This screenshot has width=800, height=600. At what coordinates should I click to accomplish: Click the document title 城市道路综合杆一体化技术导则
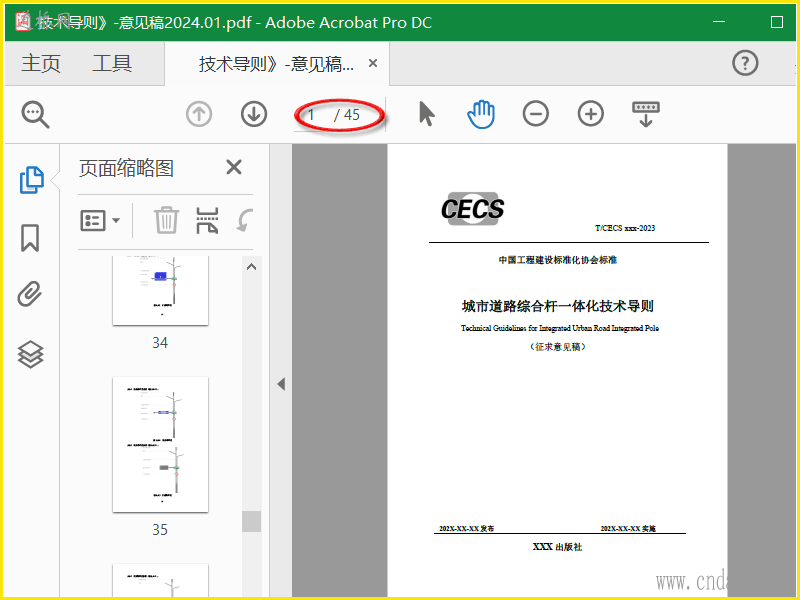coord(558,306)
